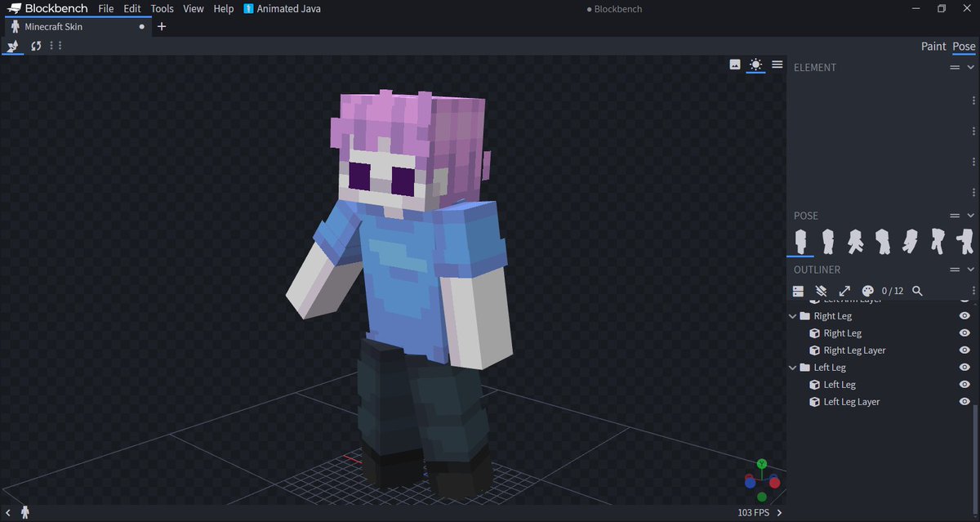Hide the Left Leg Layer cube
This screenshot has width=980, height=522.
(x=964, y=402)
